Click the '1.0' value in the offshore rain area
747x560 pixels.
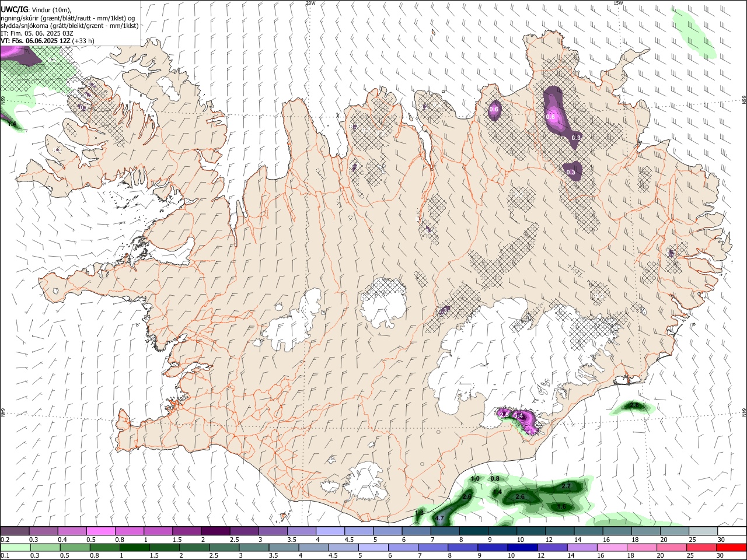(x=475, y=478)
